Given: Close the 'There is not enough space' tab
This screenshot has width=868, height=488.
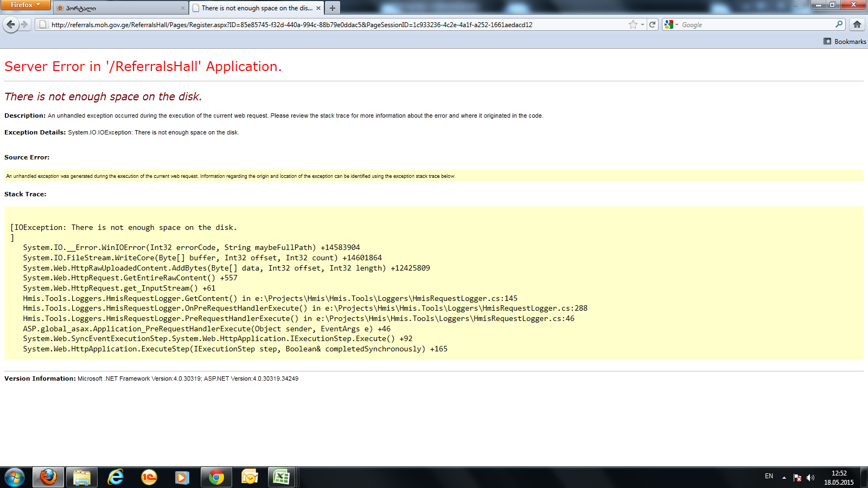Looking at the screenshot, I should [318, 8].
